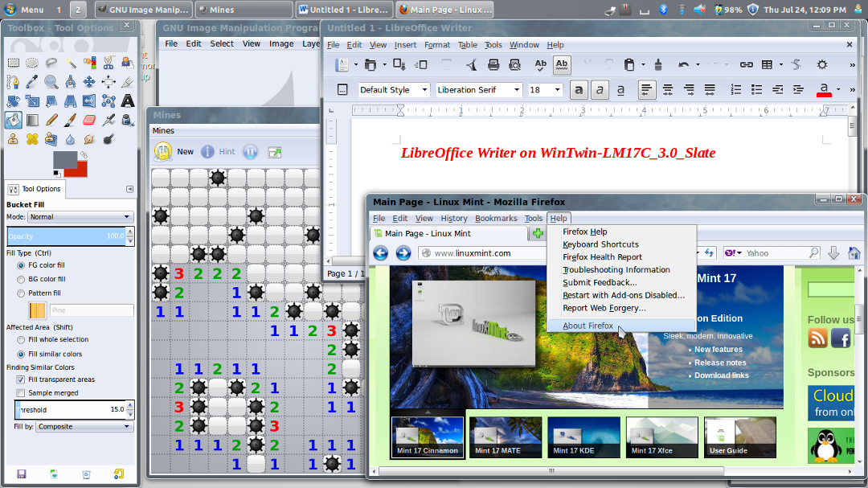
Task: Expand font color dropdown arrow in Writer
Action: 838,90
